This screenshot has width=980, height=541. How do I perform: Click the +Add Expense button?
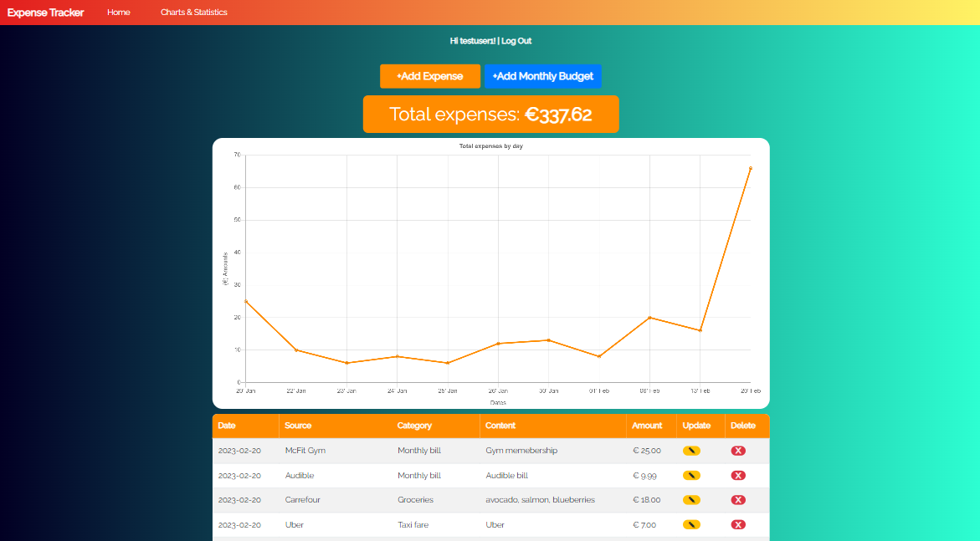pos(430,76)
